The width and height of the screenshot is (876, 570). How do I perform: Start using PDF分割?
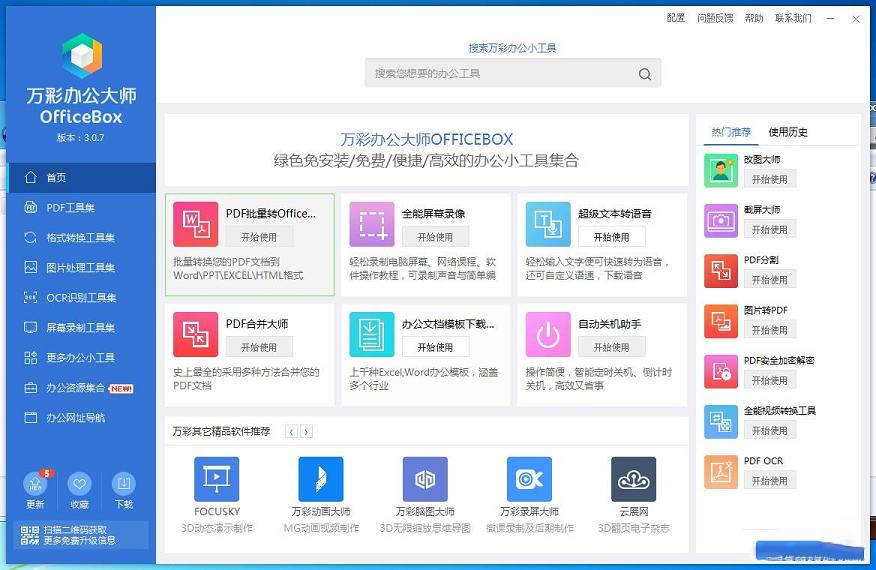click(x=770, y=280)
